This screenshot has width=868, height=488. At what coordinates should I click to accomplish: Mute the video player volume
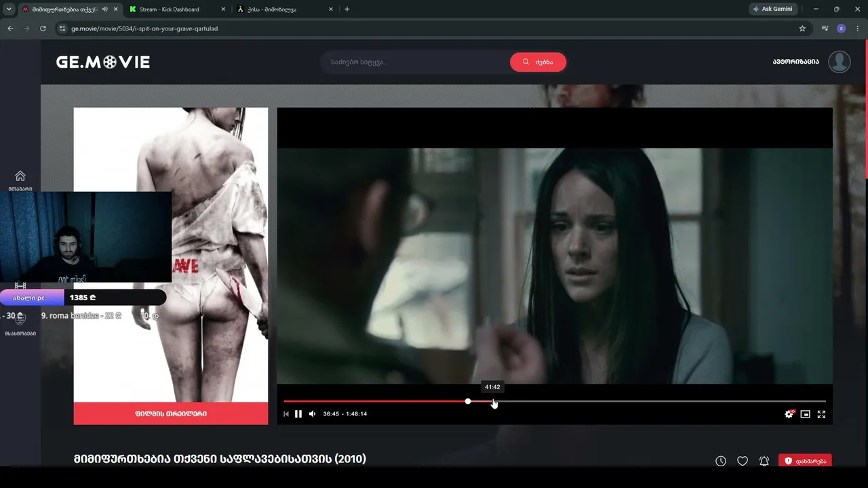pyautogui.click(x=313, y=414)
